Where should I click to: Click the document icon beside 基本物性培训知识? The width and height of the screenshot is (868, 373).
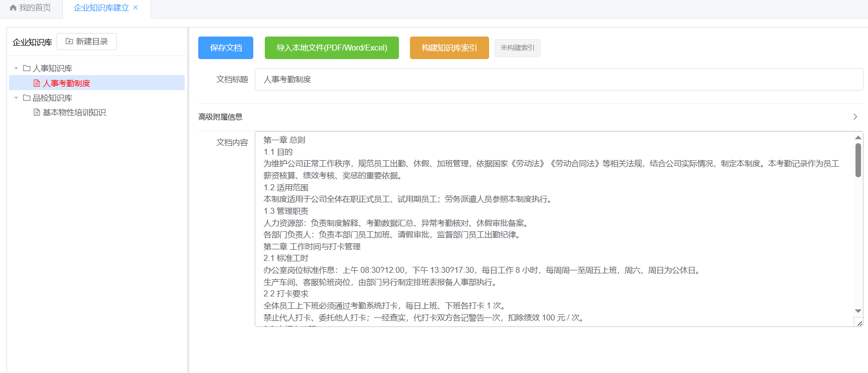coord(37,113)
